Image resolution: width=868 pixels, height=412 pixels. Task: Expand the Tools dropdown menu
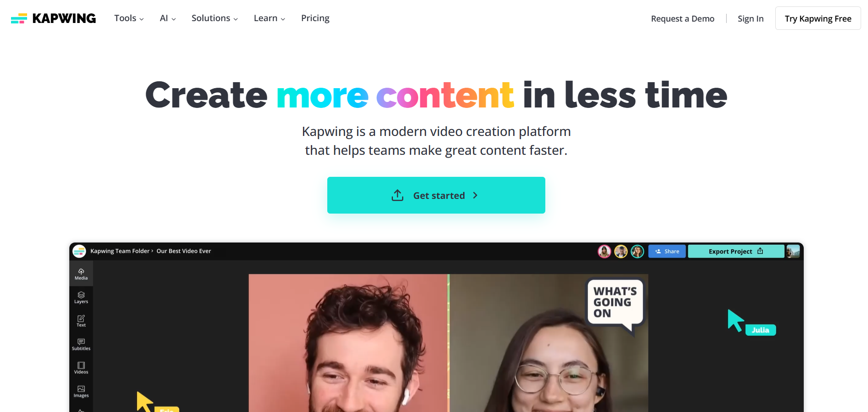[x=129, y=18]
